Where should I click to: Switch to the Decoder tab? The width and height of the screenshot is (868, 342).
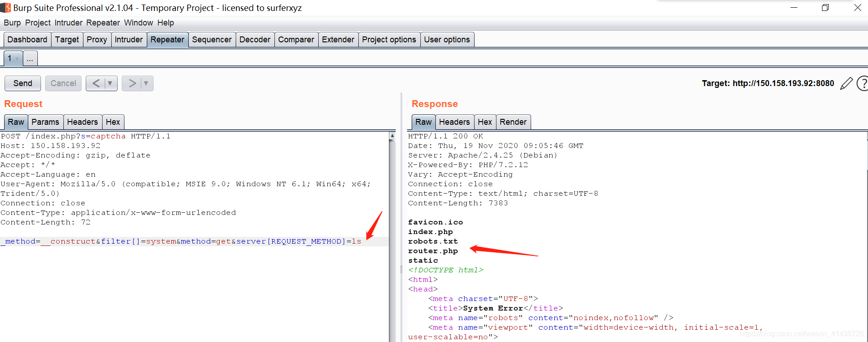click(x=255, y=40)
